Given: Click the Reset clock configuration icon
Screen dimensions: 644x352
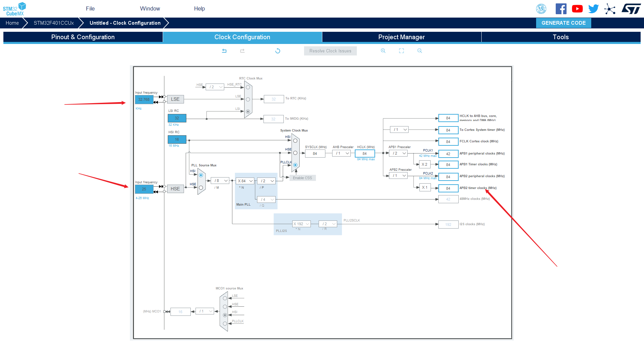Looking at the screenshot, I should point(278,51).
